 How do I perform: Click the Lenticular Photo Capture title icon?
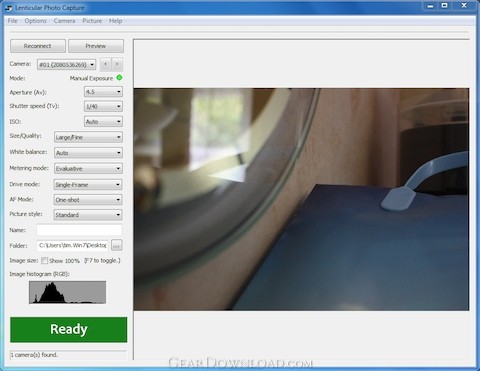pyautogui.click(x=9, y=8)
